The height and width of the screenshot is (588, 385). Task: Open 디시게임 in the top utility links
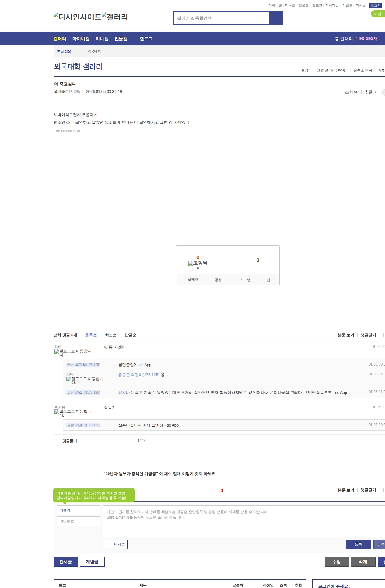point(332,5)
